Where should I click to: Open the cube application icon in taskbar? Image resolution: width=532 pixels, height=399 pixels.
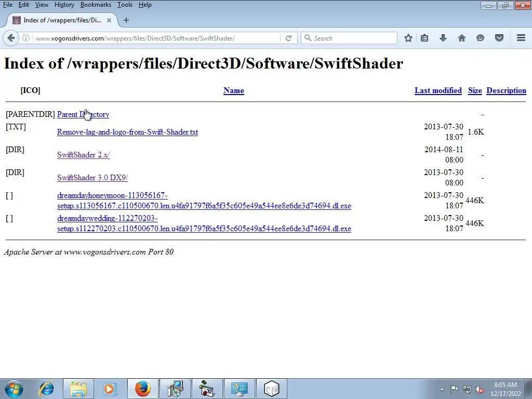click(272, 389)
